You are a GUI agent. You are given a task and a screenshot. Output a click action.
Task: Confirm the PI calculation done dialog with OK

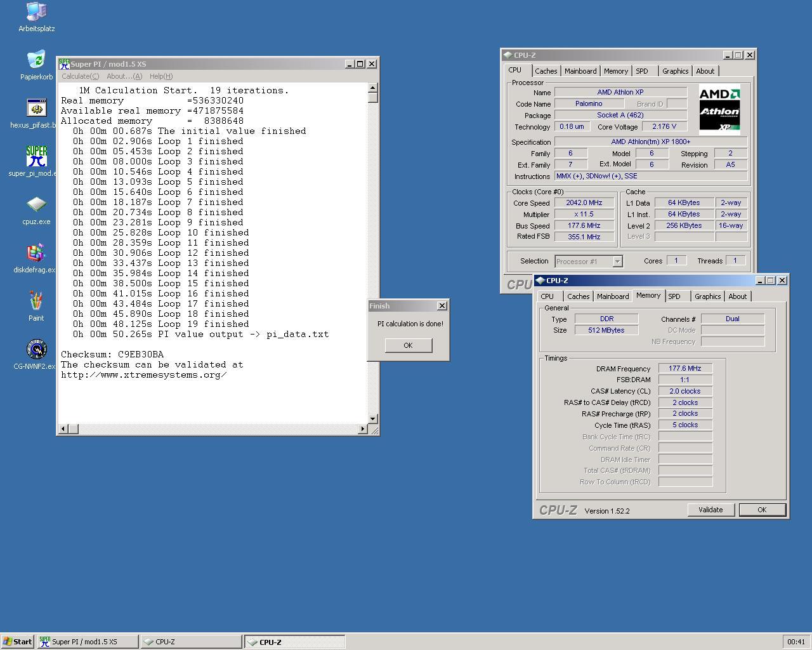[x=408, y=345]
